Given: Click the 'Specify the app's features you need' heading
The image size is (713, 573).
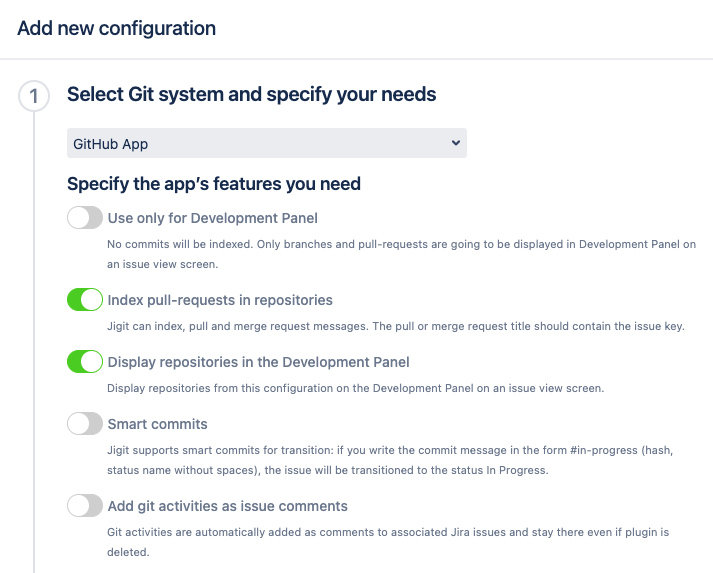Looking at the screenshot, I should [213, 184].
